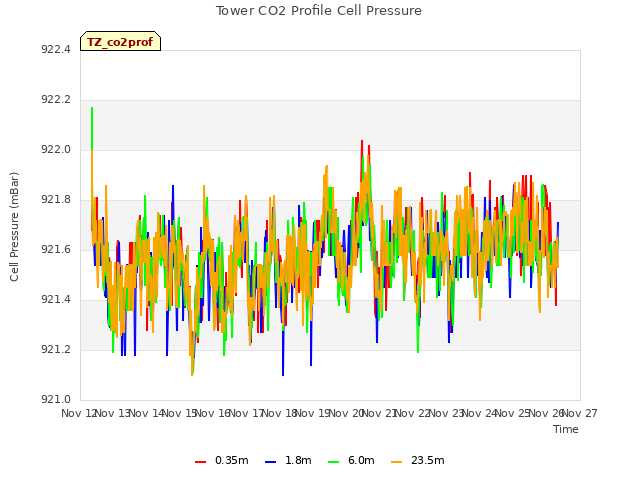Click the 922.0 y-axis tick label
Viewport: 640px width, 480px height.
pos(56,150)
